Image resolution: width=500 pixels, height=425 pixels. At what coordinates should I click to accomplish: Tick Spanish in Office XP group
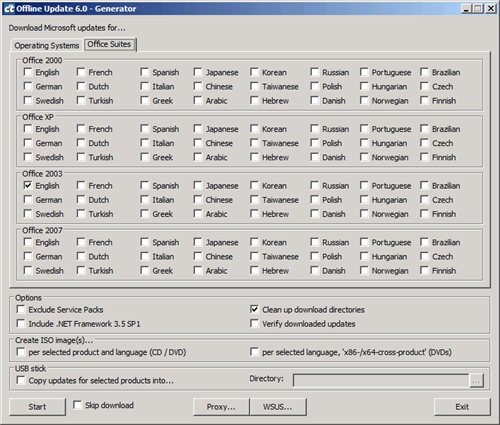144,129
